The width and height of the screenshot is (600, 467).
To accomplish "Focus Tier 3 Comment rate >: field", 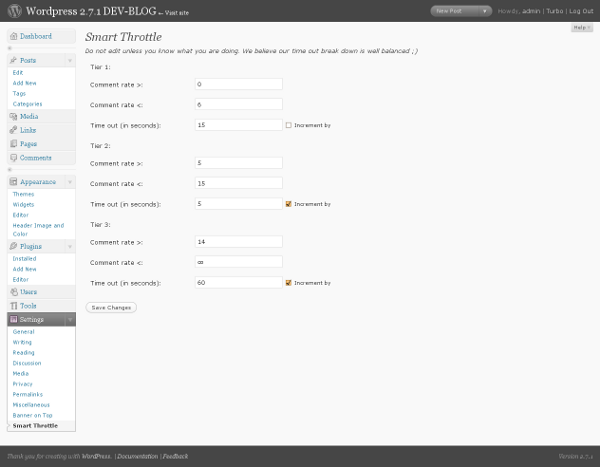I will coord(239,242).
